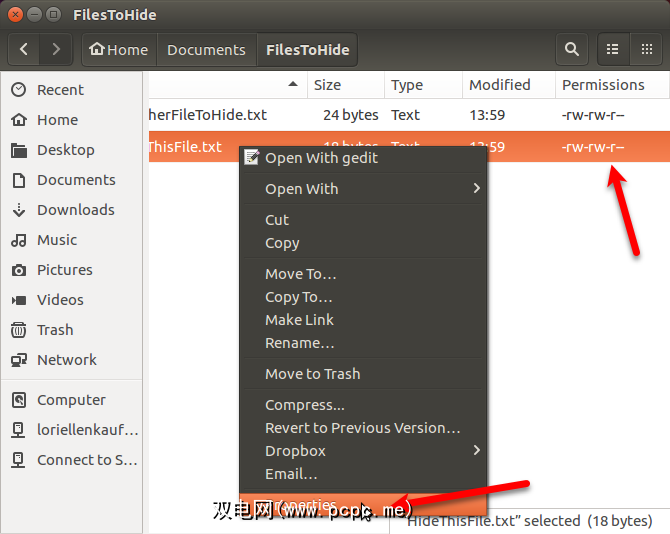Open the Trash sidebar location
Viewport: 670px width, 534px height.
[55, 330]
